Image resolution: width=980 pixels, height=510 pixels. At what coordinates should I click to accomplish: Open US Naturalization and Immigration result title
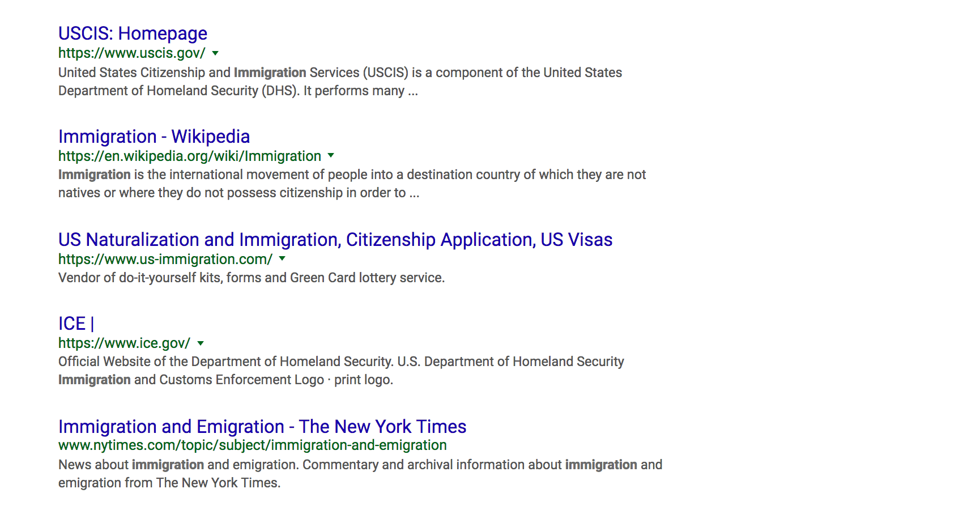point(335,240)
